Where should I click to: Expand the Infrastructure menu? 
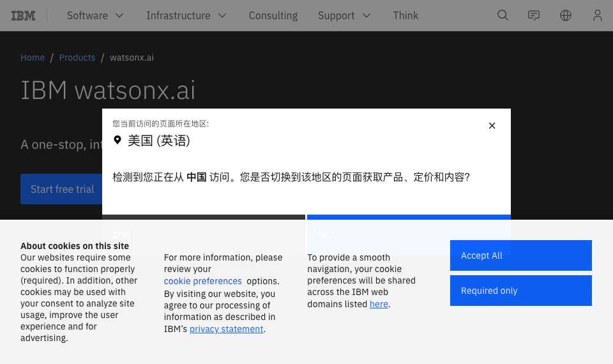[186, 15]
